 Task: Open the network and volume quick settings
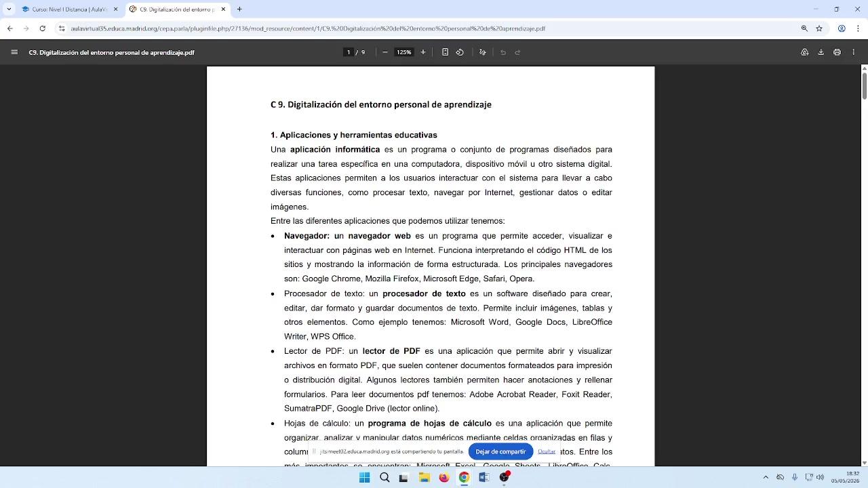point(814,477)
